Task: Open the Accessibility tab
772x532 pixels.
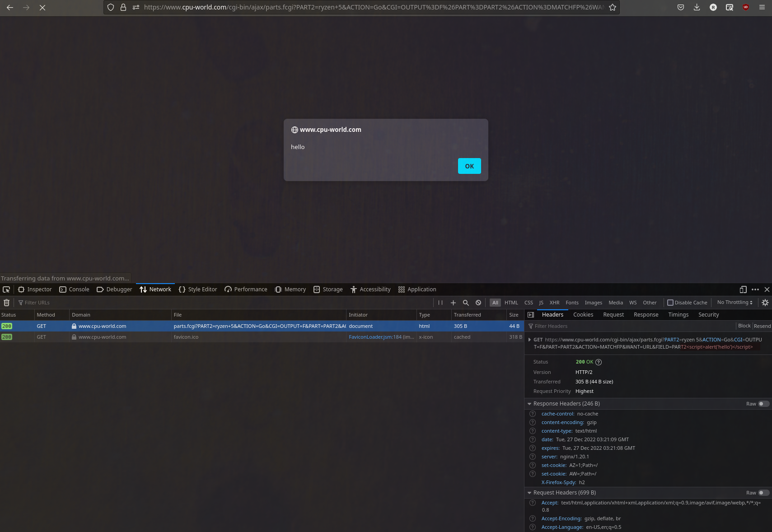Action: click(x=370, y=289)
